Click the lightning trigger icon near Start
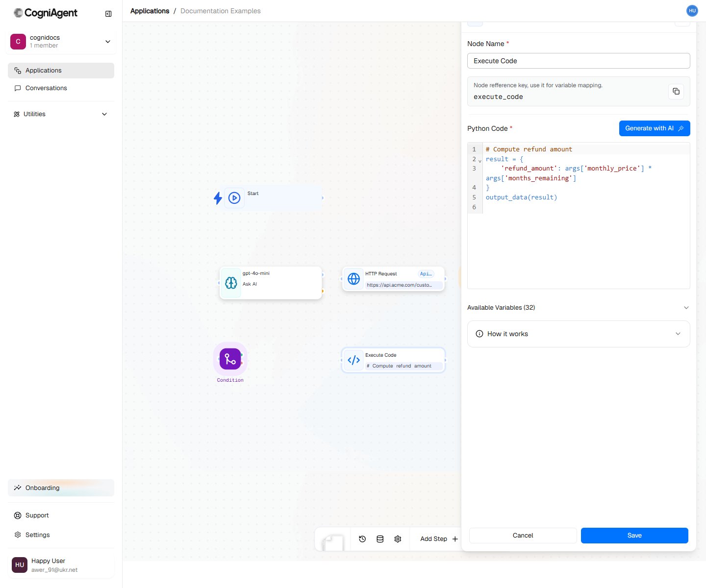The image size is (706, 588). coord(218,198)
